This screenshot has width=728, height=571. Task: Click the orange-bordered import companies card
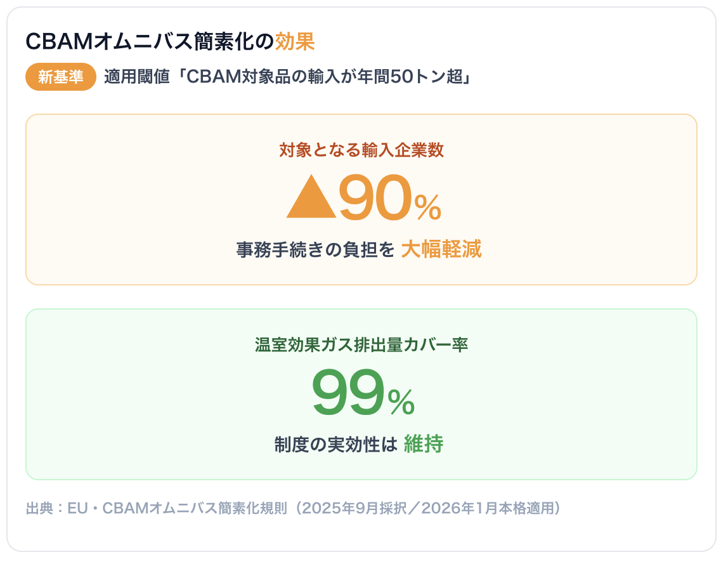(361, 199)
